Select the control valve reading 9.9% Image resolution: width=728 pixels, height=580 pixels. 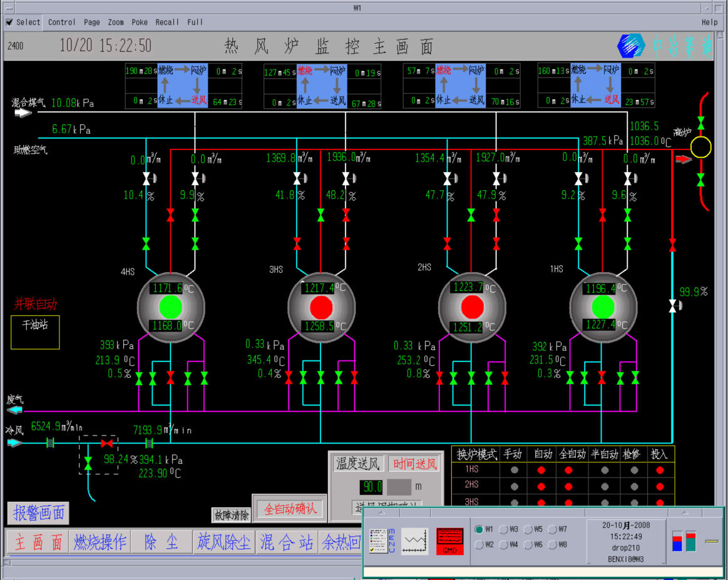pyautogui.click(x=198, y=178)
